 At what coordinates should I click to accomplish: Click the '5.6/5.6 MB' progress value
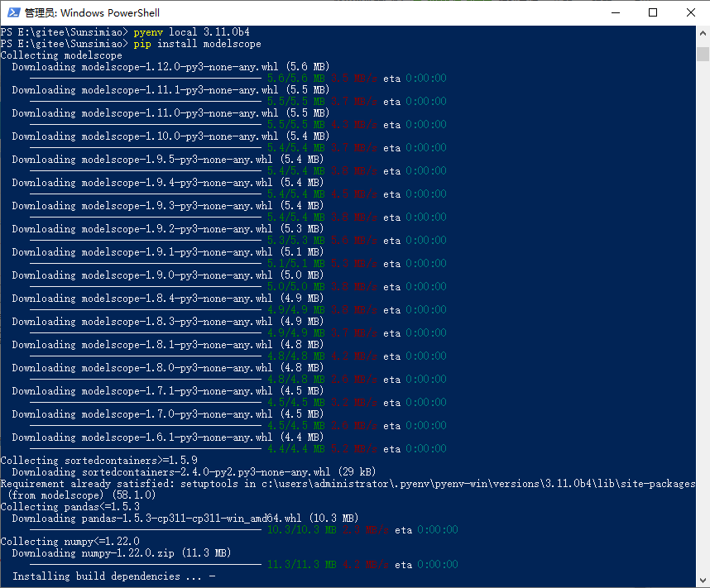tap(296, 79)
